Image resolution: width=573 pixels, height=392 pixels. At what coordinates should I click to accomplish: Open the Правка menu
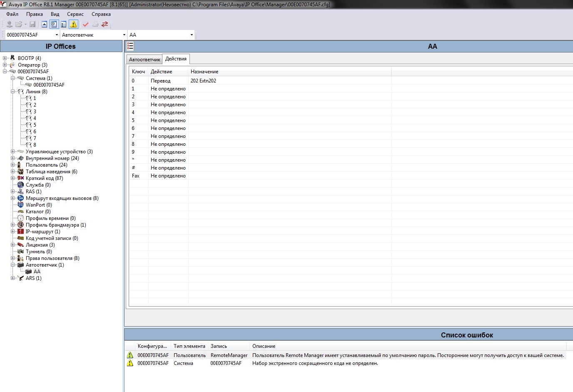(35, 14)
